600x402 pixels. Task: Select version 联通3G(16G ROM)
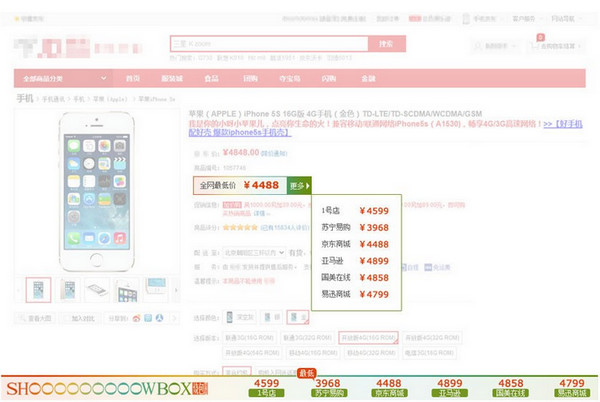[249, 338]
